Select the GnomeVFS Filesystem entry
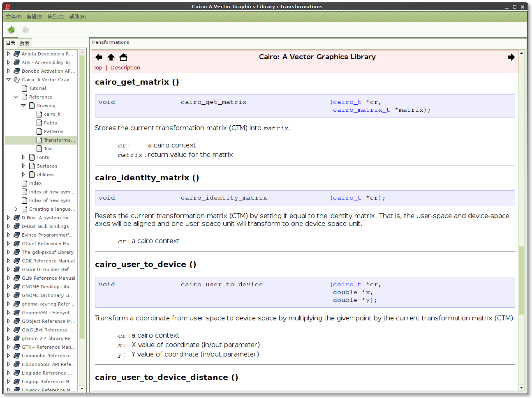The width and height of the screenshot is (532, 398). tap(48, 313)
